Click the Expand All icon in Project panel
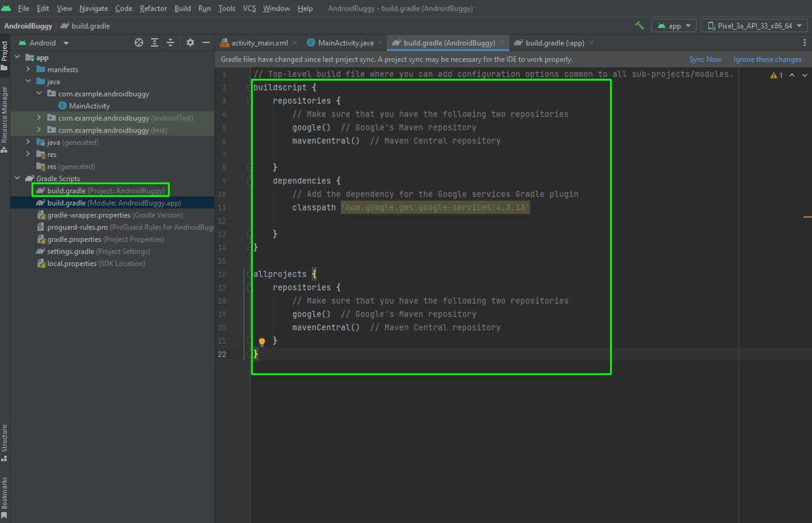Image resolution: width=812 pixels, height=523 pixels. tap(155, 42)
